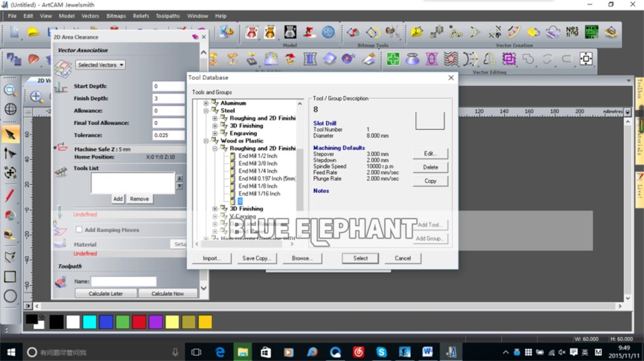
Task: Click the Tolerance input field
Action: coord(168,135)
